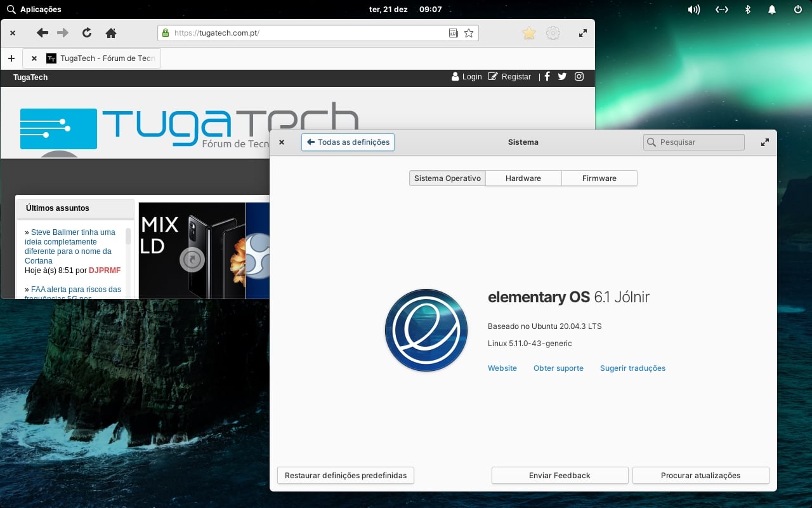812x508 pixels.
Task: Click the loading spinner on banner
Action: pos(192,259)
